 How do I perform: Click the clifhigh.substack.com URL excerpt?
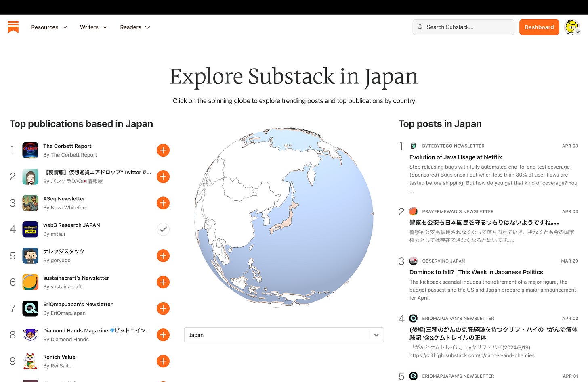point(472,355)
